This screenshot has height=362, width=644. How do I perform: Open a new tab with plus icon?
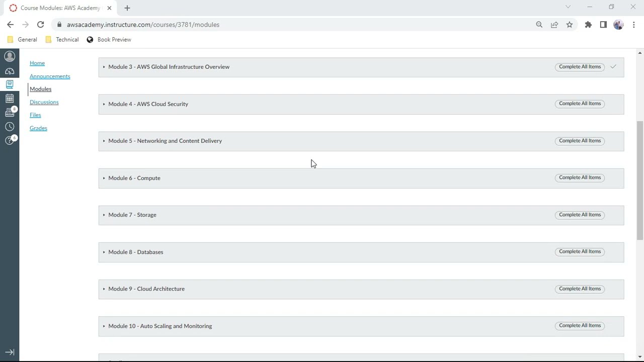127,8
